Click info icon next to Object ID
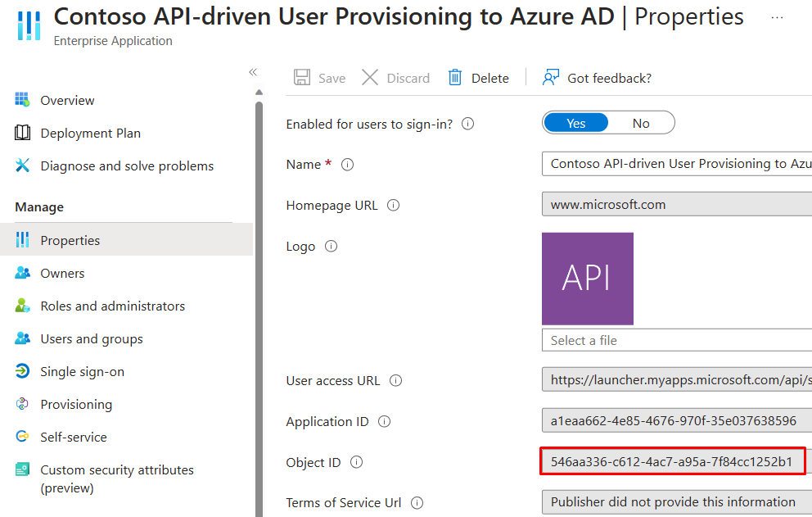Viewport: 812px width, 517px height. pyautogui.click(x=356, y=462)
